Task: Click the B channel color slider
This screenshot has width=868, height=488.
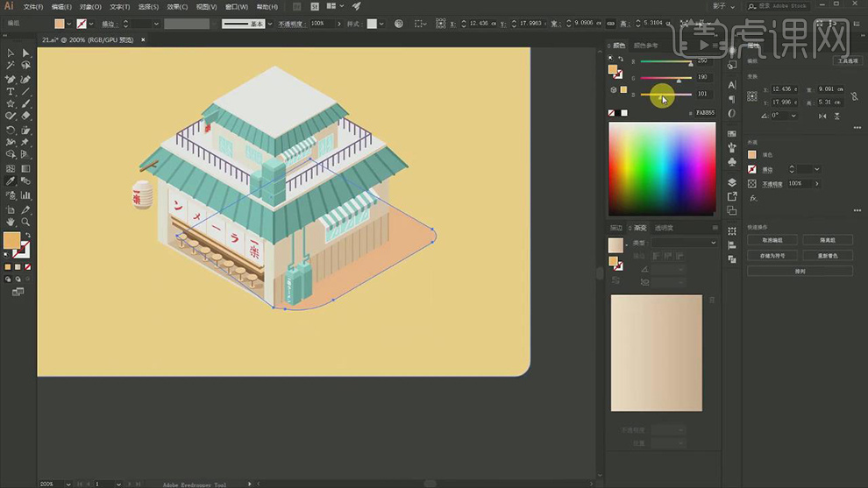Action: pyautogui.click(x=665, y=94)
